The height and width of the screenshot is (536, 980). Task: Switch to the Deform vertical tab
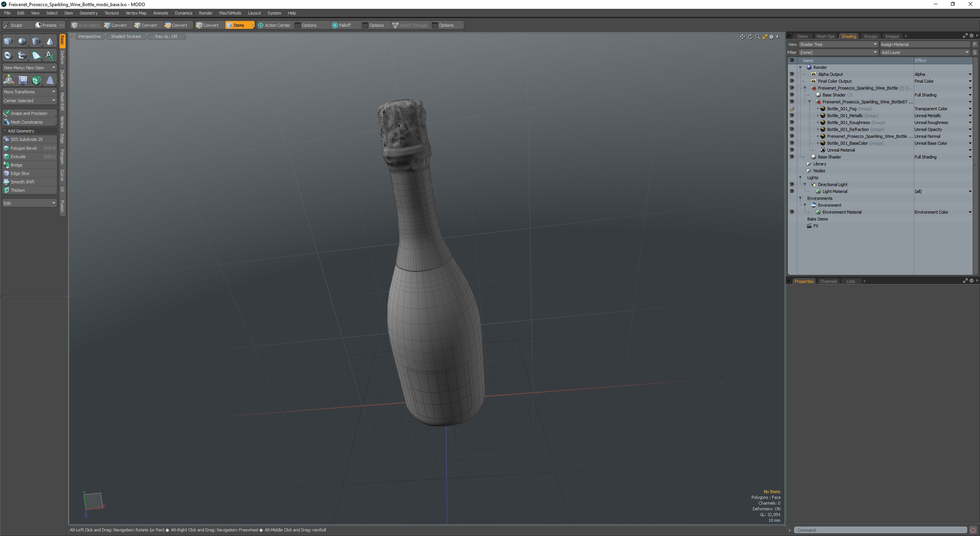pyautogui.click(x=62, y=57)
